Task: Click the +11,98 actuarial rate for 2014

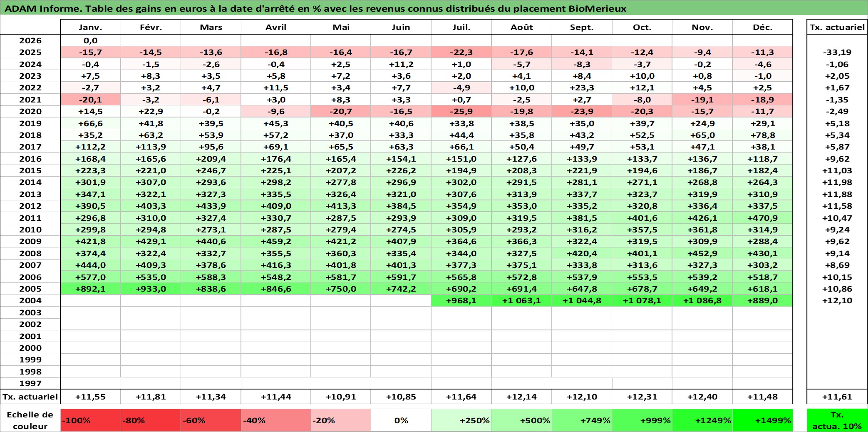Action: (x=837, y=182)
